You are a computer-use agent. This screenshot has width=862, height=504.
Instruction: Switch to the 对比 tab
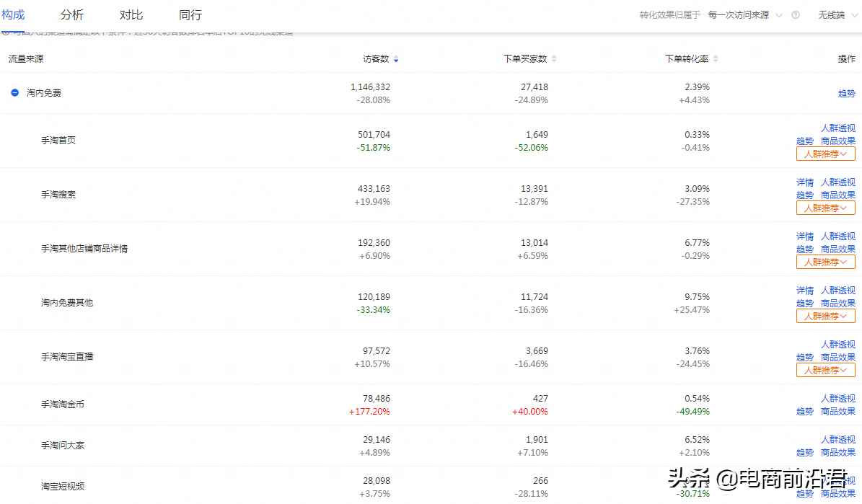point(131,15)
